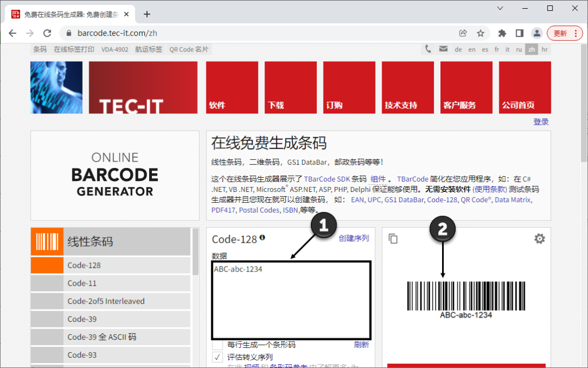Click the 刷新 refresh link

pyautogui.click(x=361, y=345)
